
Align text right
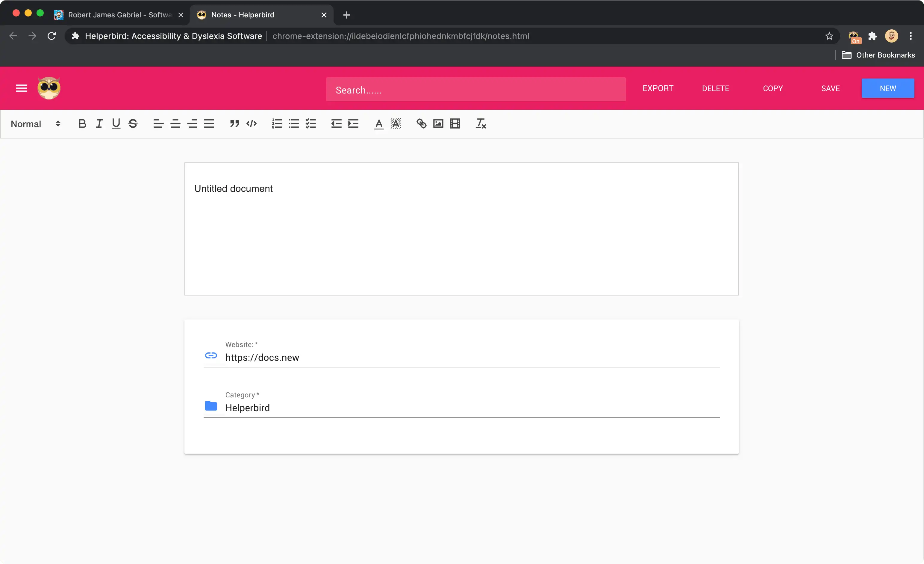coord(192,123)
